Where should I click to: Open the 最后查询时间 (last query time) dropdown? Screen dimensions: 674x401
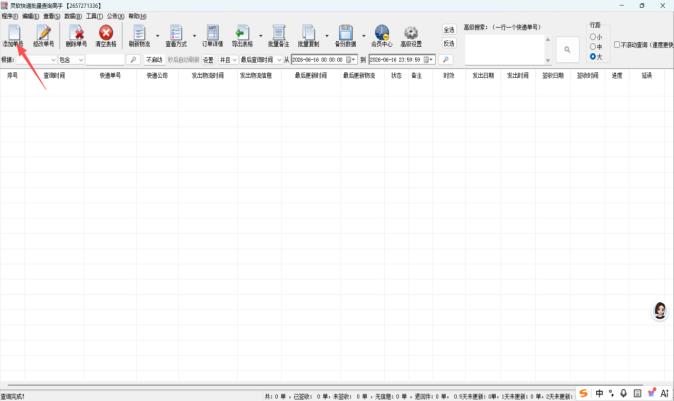pyautogui.click(x=260, y=60)
